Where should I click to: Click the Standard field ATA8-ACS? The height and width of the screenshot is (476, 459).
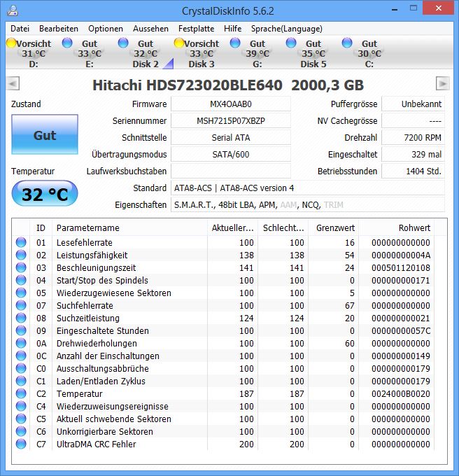(308, 188)
